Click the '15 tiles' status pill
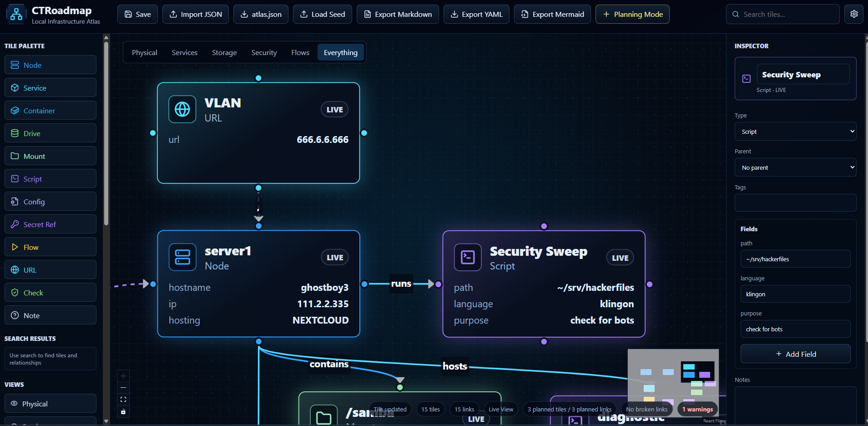Screen dimensions: 868x426 pos(430,409)
